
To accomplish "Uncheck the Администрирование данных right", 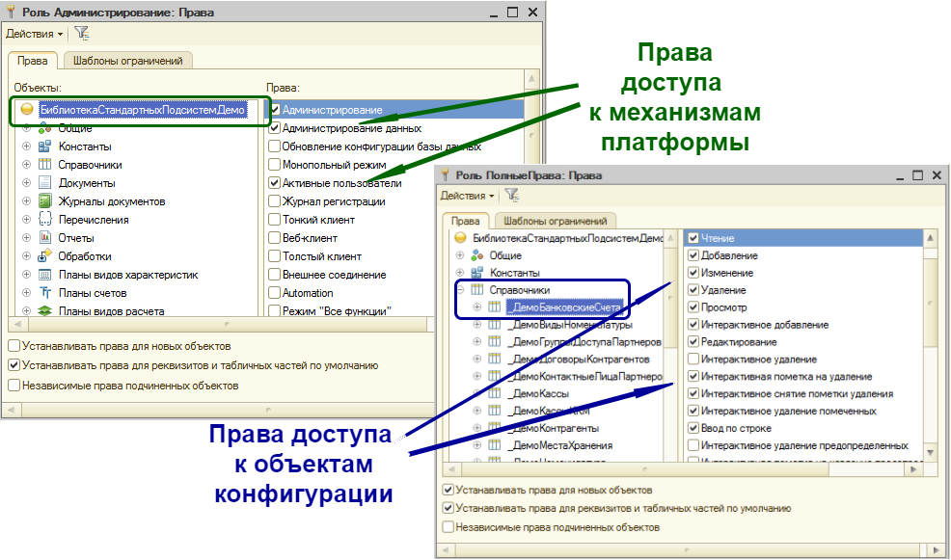I will click(x=275, y=128).
